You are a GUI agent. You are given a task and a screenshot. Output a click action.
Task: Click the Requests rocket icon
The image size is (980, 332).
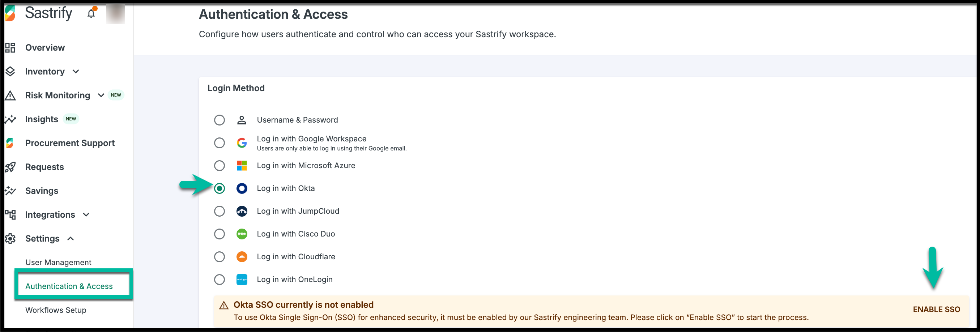coord(10,167)
